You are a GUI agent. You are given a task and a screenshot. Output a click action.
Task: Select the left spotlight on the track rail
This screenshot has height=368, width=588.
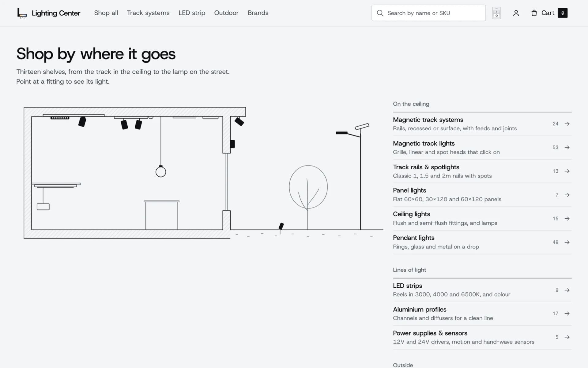pos(124,124)
